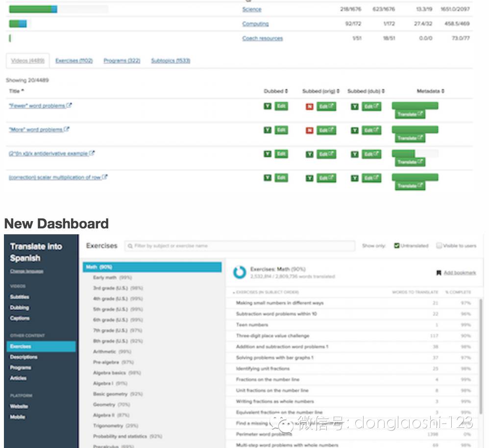Switch to the Programs (322) tab
Screen dimensions: 489x448
tap(122, 61)
